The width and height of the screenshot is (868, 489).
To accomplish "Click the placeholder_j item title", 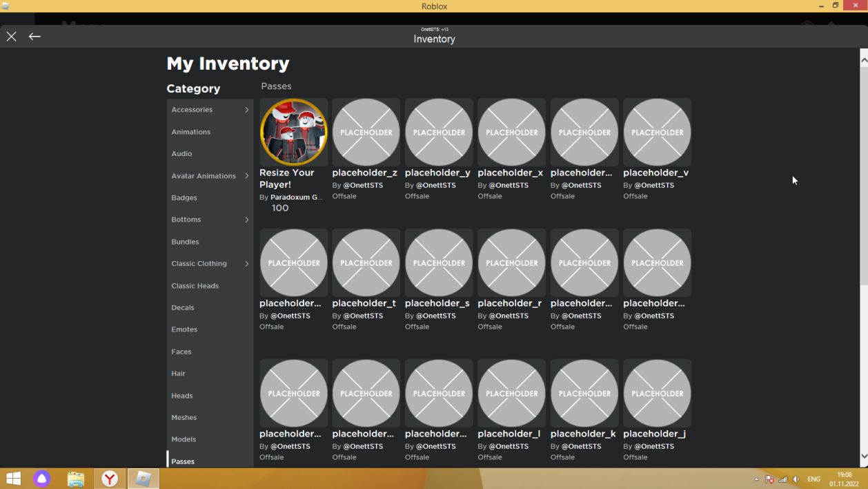I will pyautogui.click(x=654, y=434).
